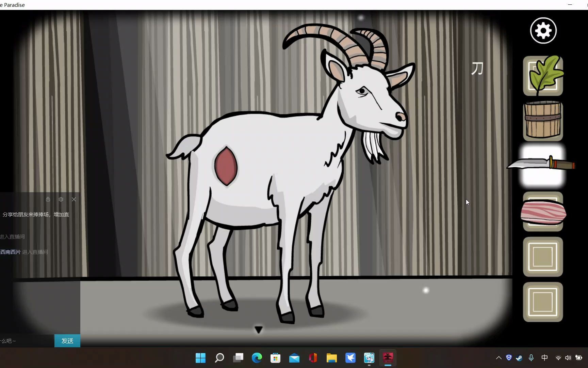588x368 pixels.
Task: Close the live chat overlay panel
Action: point(74,199)
